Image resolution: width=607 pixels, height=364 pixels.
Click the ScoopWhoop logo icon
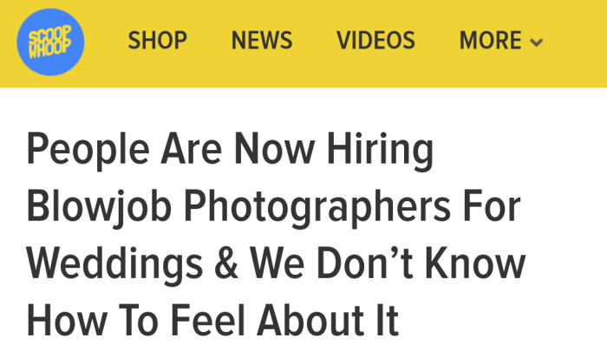[51, 41]
